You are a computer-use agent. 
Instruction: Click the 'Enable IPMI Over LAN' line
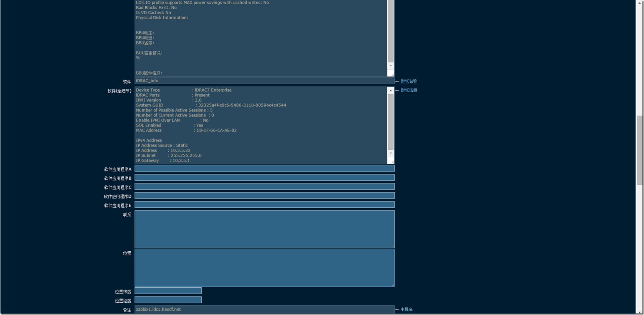click(x=172, y=120)
